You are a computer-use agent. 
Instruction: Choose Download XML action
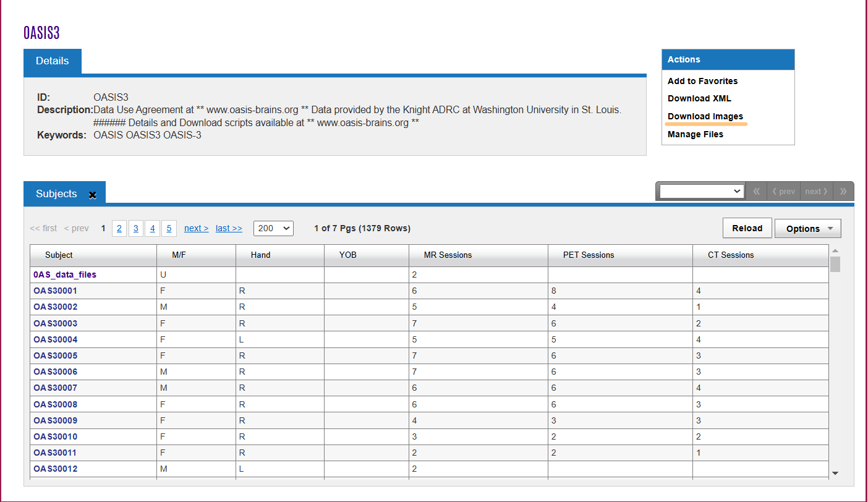point(699,98)
